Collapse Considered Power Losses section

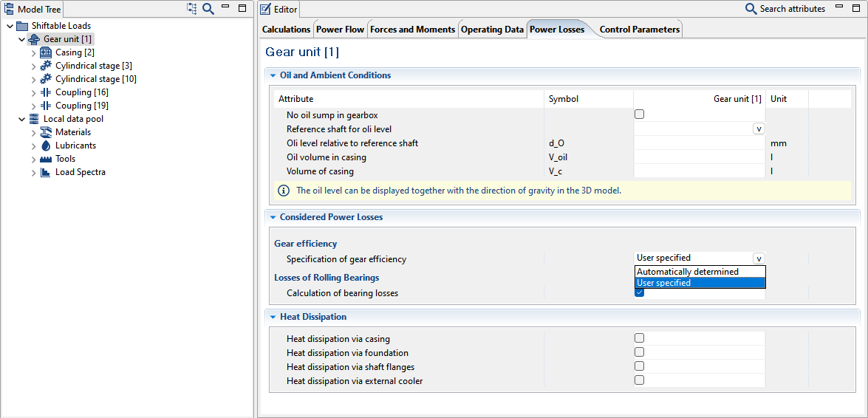pos(273,217)
